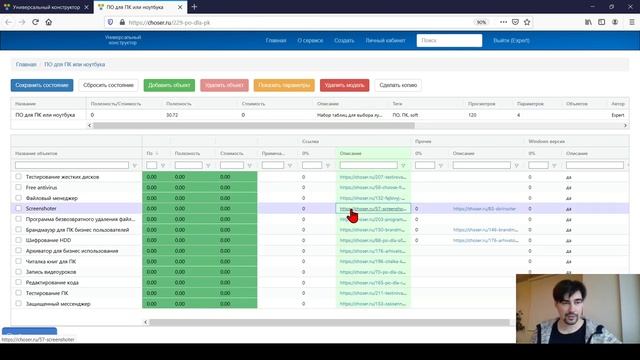Switch to the Универсальный конструктор browser tab
This screenshot has height=360, width=640.
(46, 7)
